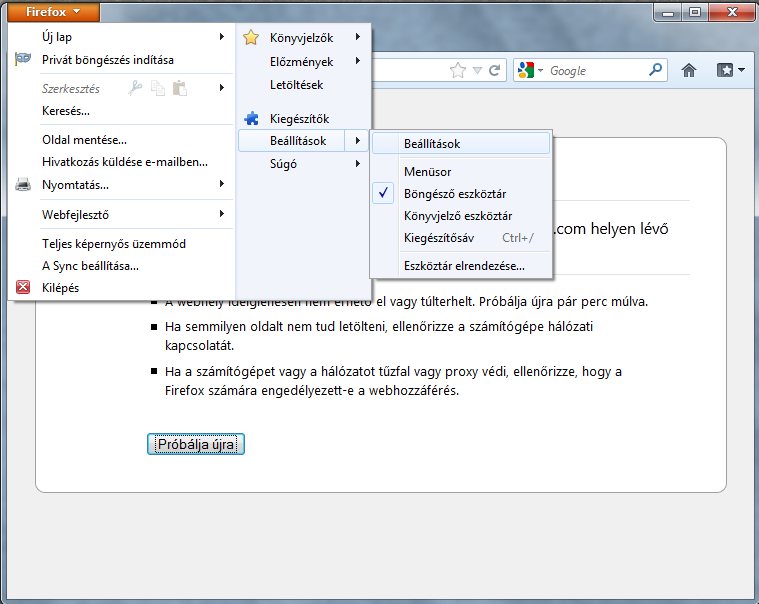Click the red X icon beside Kilépés
The image size is (759, 604).
tap(23, 287)
